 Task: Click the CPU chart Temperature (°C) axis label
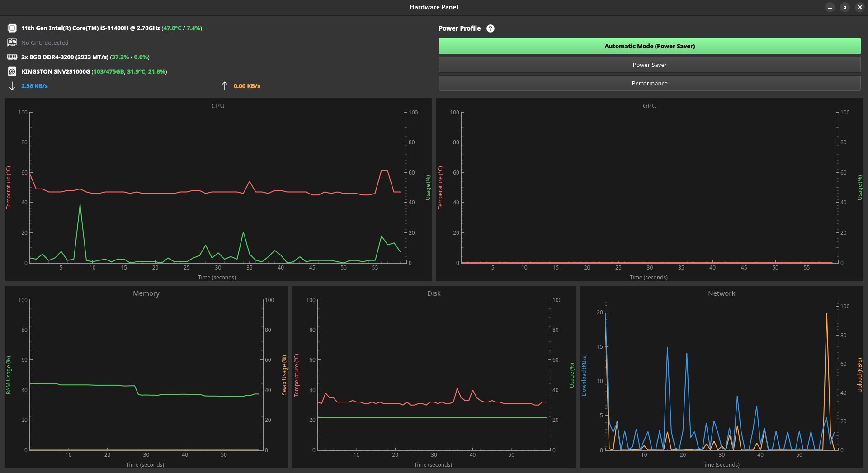click(x=8, y=188)
